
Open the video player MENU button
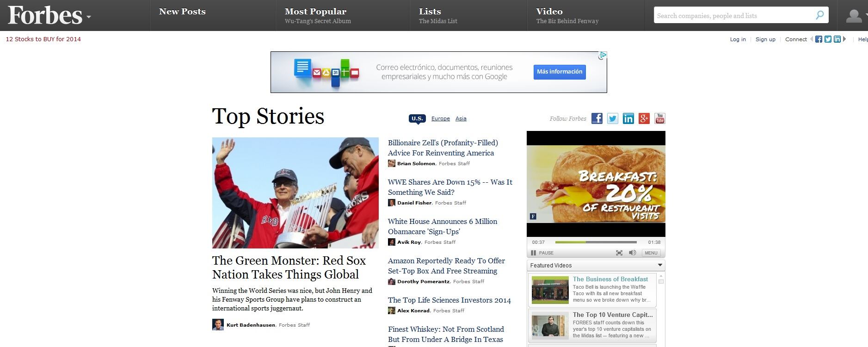(x=651, y=253)
